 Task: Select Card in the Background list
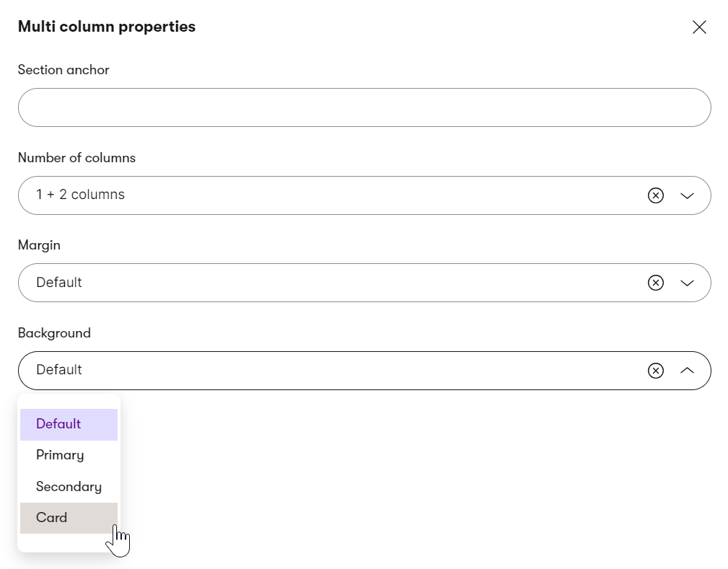(69, 518)
